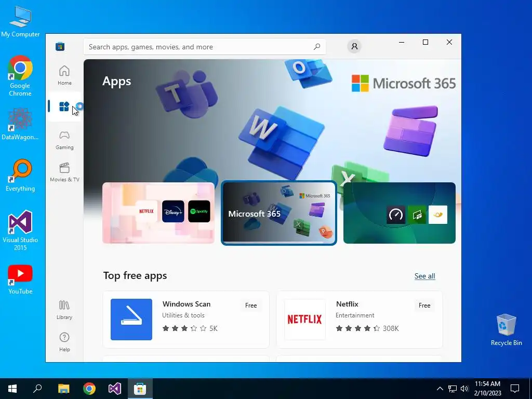Click Microsoft Store taskbar icon
532x399 pixels.
point(140,389)
